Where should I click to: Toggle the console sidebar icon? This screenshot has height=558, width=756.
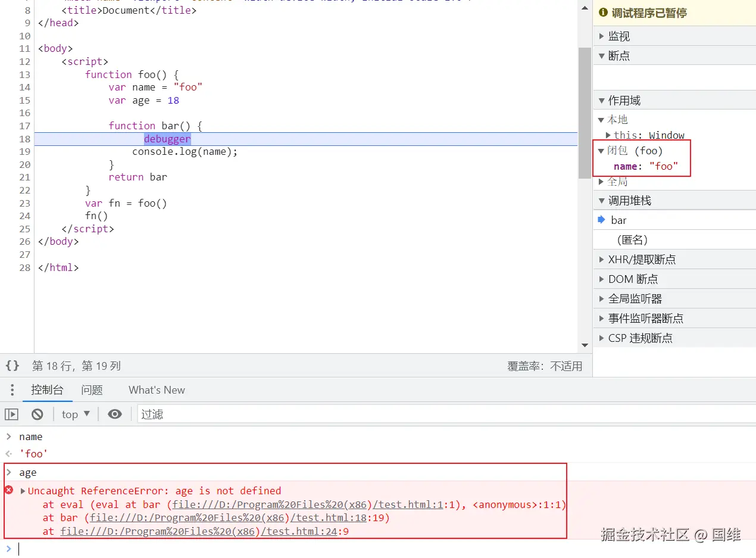(11, 414)
